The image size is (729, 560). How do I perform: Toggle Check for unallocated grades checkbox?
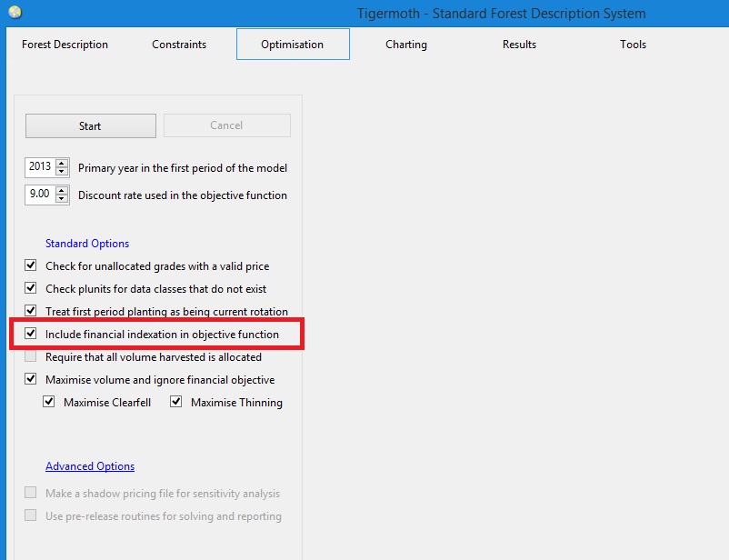pos(31,265)
